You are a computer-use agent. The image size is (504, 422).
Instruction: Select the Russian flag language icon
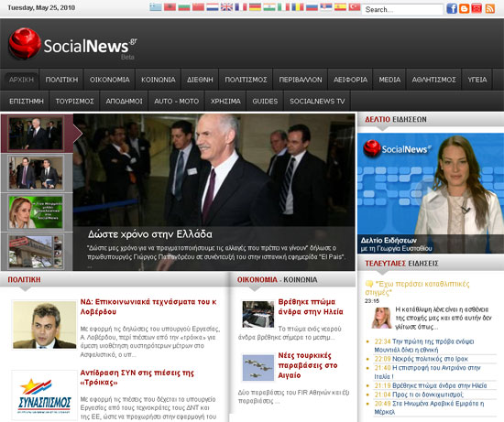click(312, 7)
